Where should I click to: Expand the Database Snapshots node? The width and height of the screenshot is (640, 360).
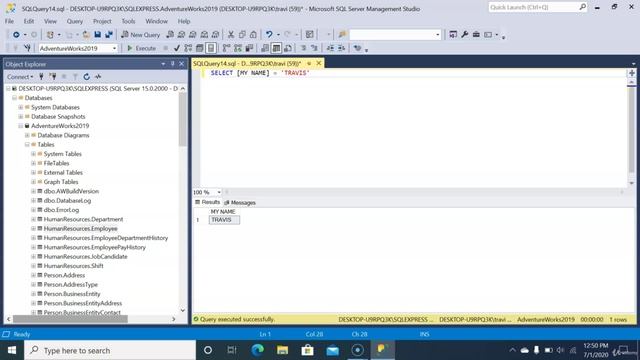pos(21,117)
